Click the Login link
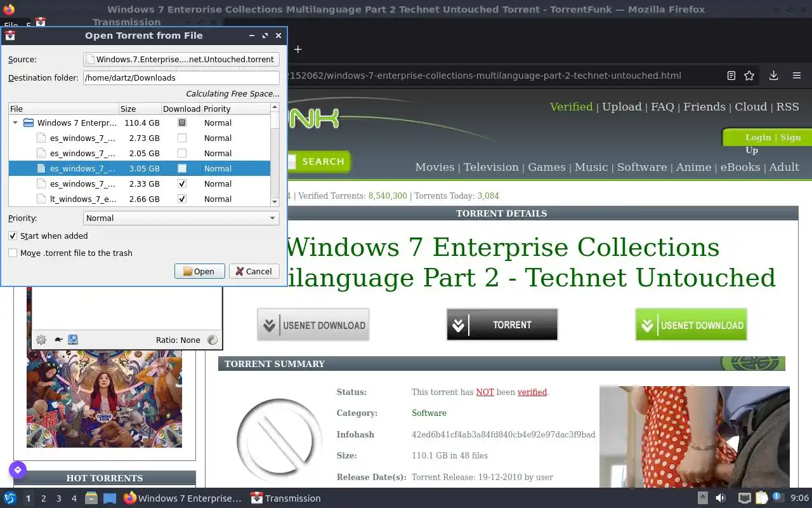 [758, 137]
